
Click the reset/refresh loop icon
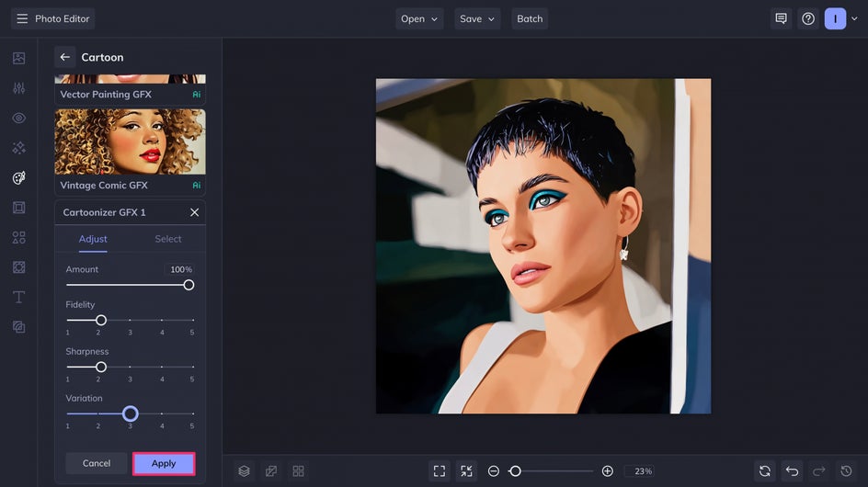click(765, 471)
